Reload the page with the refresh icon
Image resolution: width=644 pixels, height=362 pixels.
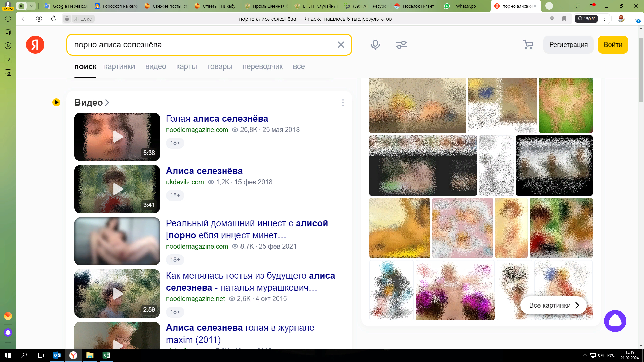tap(54, 19)
